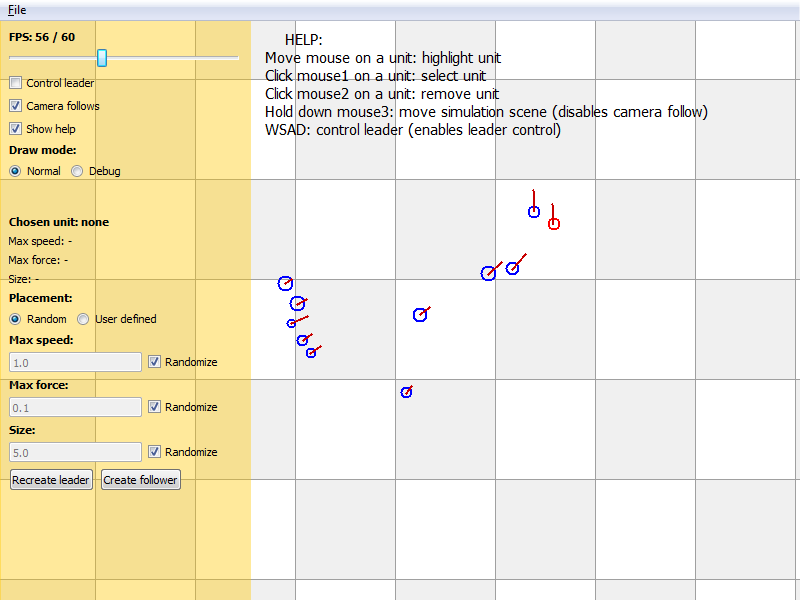This screenshot has height=600, width=800.
Task: Select Debug draw mode
Action: pos(77,171)
